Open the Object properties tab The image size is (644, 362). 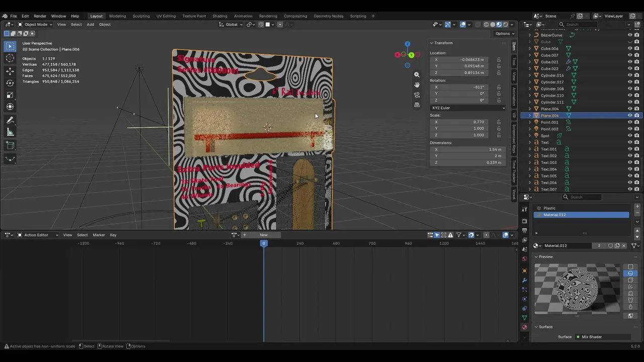tap(524, 270)
